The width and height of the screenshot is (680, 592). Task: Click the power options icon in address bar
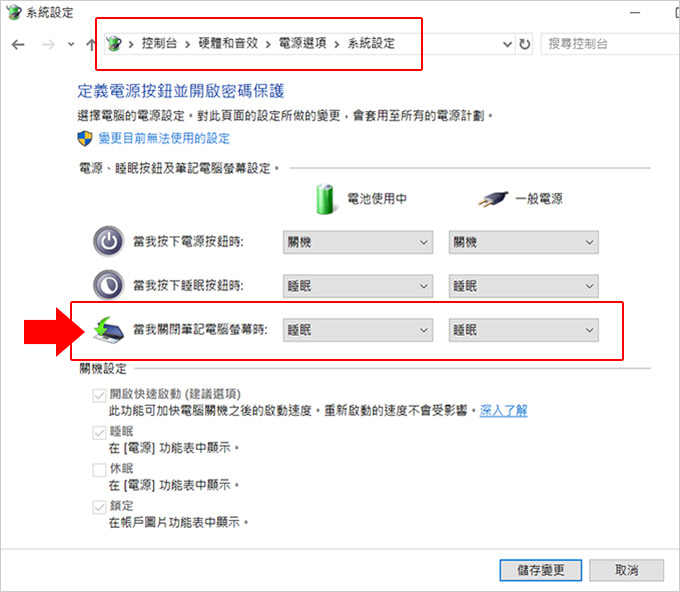coord(114,43)
